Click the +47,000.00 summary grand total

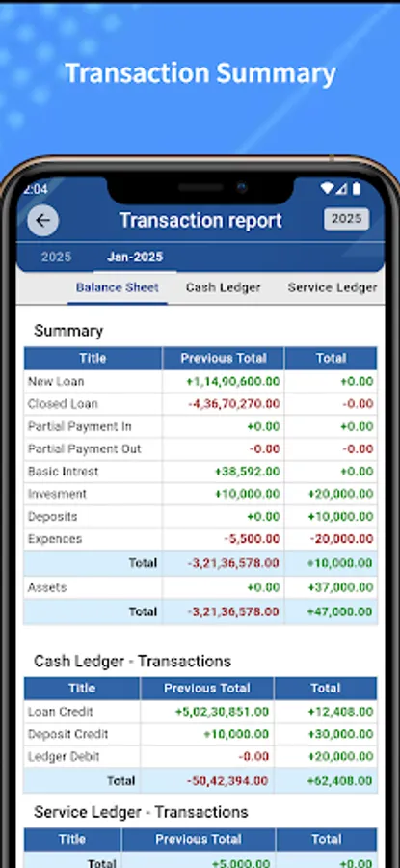pos(339,611)
